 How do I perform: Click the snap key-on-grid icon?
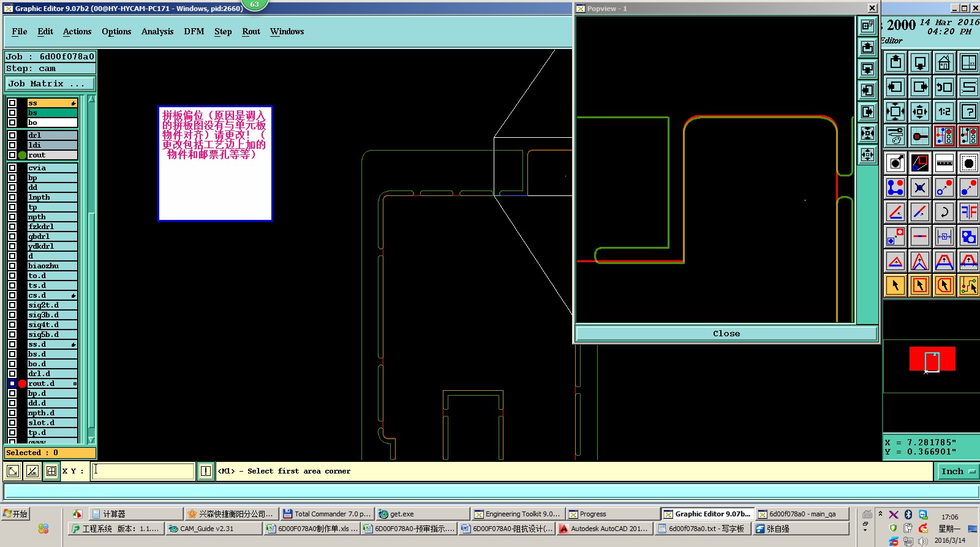point(920,136)
